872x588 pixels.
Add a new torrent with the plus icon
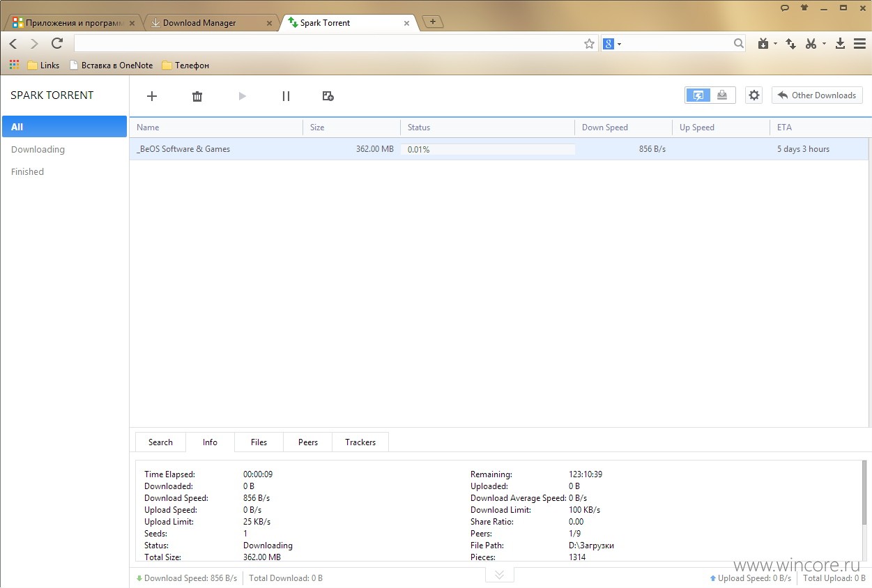pos(152,96)
